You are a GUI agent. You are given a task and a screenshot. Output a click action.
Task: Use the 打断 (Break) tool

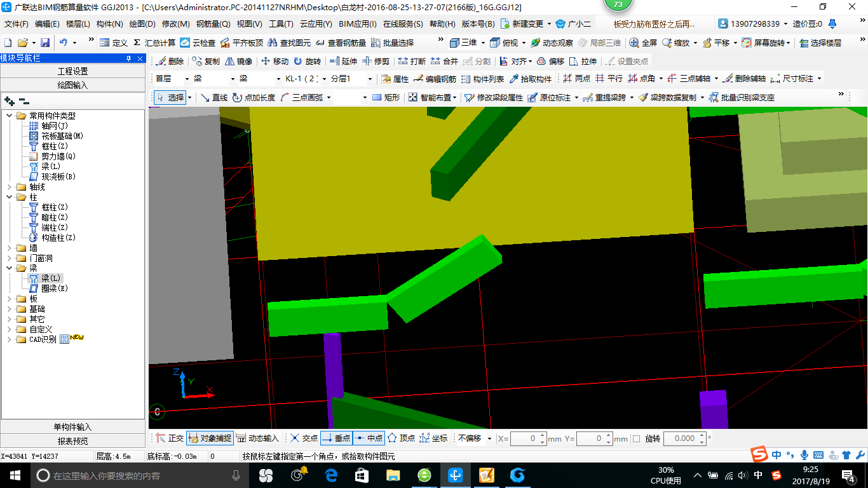click(x=412, y=62)
